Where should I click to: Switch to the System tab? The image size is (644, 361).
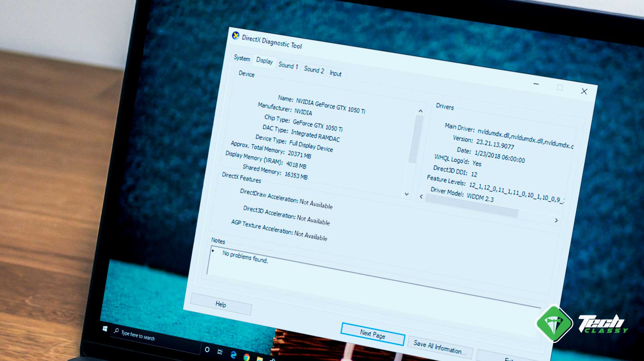[242, 58]
